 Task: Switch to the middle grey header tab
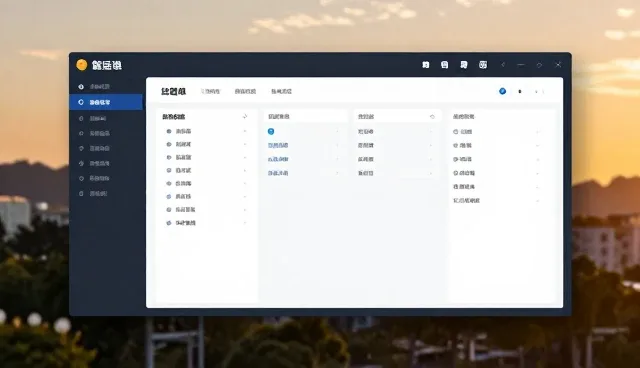click(x=245, y=91)
